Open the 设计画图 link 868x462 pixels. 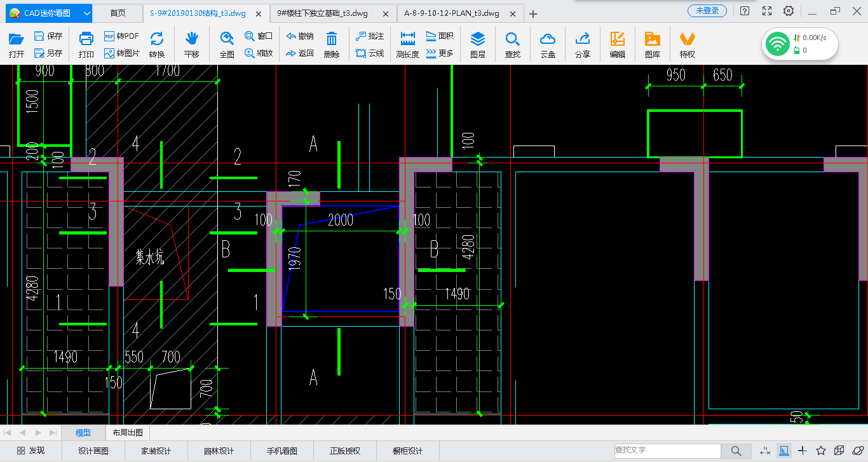(93, 451)
